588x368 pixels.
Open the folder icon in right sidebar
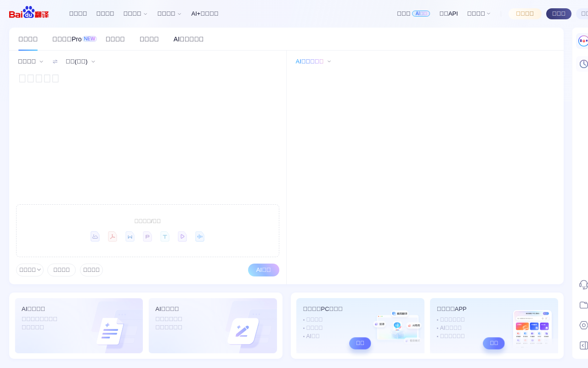point(583,305)
